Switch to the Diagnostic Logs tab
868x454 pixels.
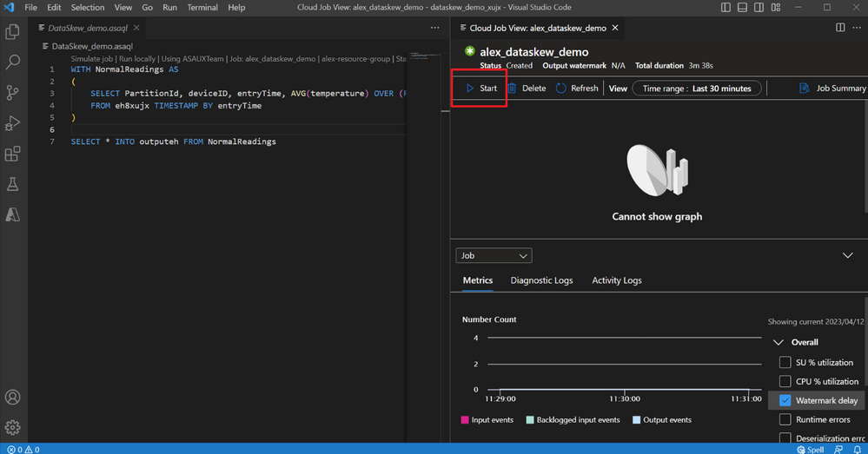click(x=541, y=280)
